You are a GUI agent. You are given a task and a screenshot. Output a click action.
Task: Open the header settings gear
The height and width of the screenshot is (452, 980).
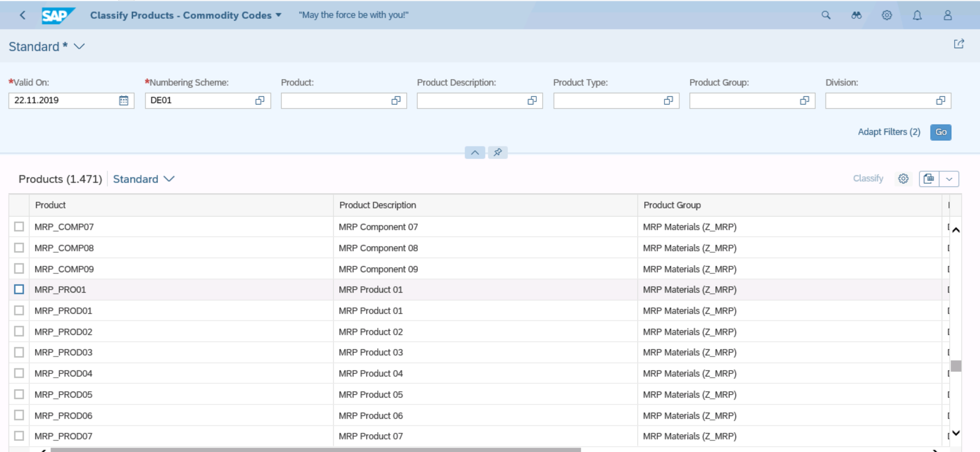point(886,15)
